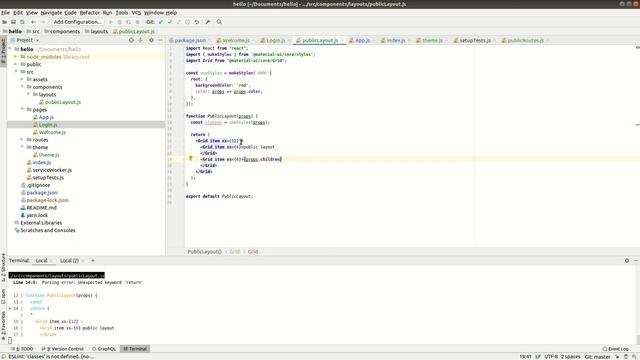Open the Add Configuration dropdown
The width and height of the screenshot is (640, 360).
(x=77, y=22)
